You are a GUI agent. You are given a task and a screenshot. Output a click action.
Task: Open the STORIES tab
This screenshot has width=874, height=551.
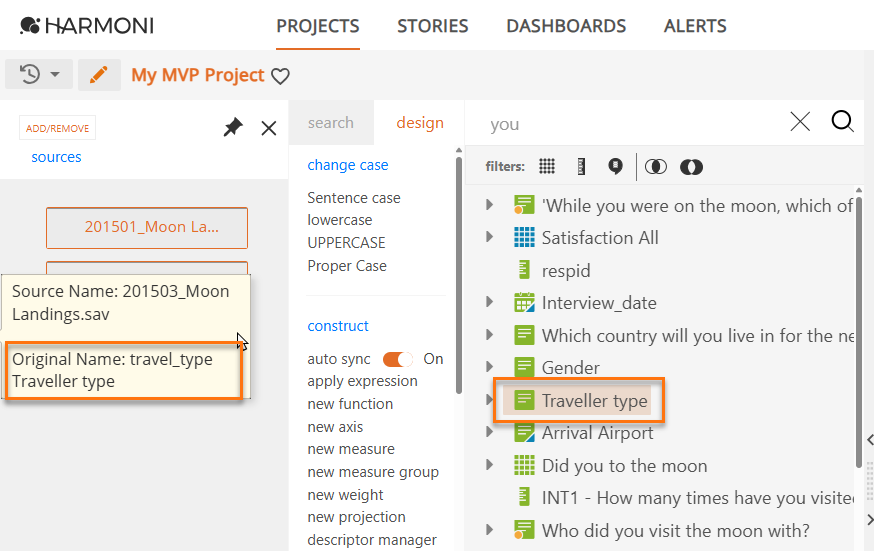pos(433,26)
